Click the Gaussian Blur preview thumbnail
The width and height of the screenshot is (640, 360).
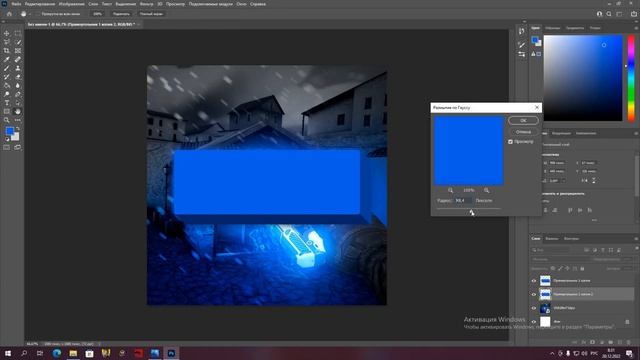coord(469,151)
